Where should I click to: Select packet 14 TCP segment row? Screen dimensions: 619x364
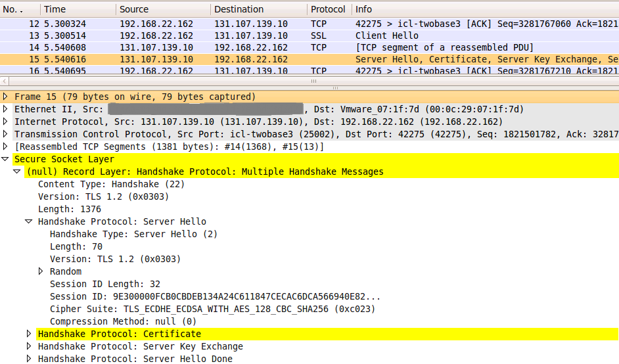click(x=309, y=47)
